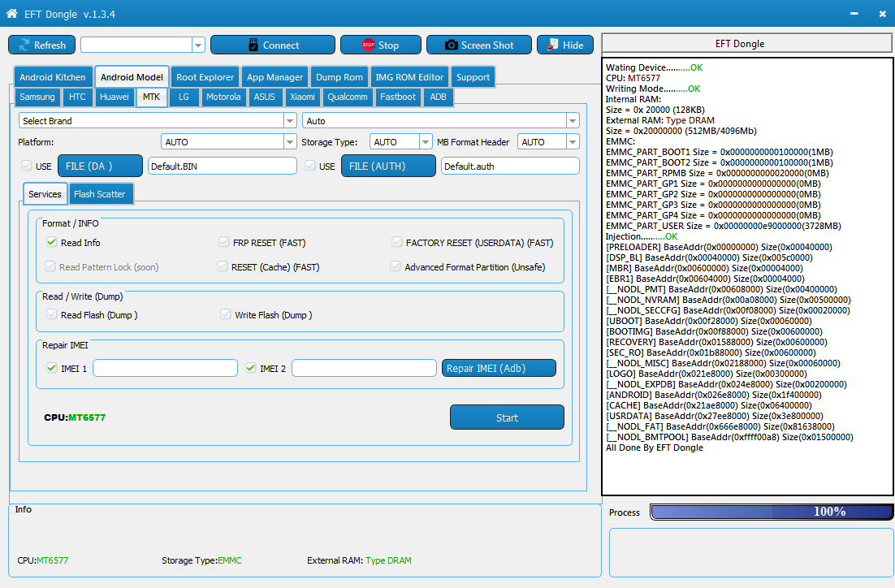Switch to Android Kitchen tab
This screenshot has height=588, width=895.
(52, 77)
